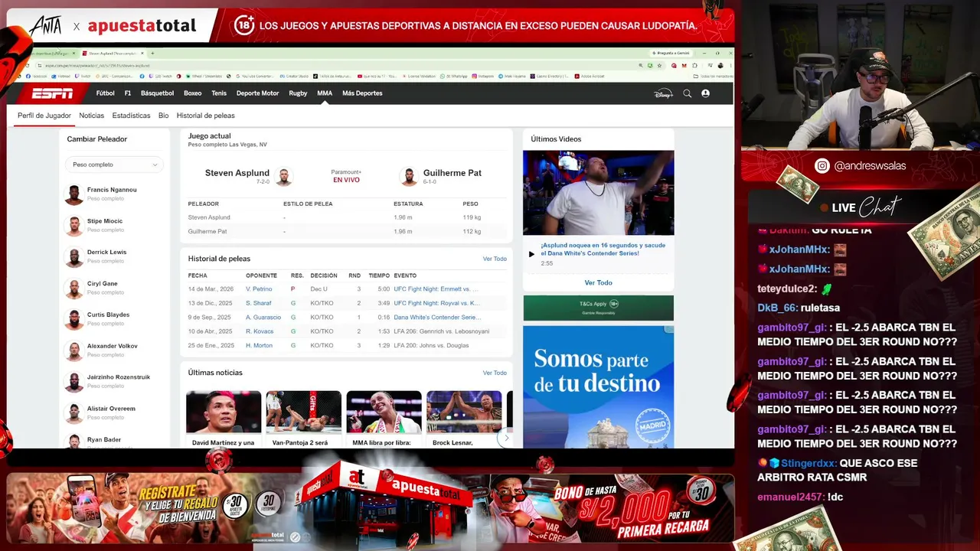Open opponent V. Petrino link
The width and height of the screenshot is (980, 551).
(x=259, y=289)
